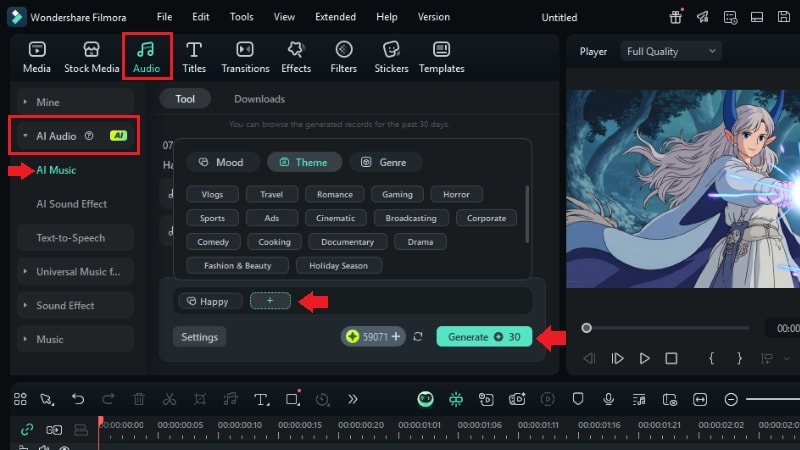The width and height of the screenshot is (800, 450).
Task: Click the scissors split icon
Action: point(169,399)
